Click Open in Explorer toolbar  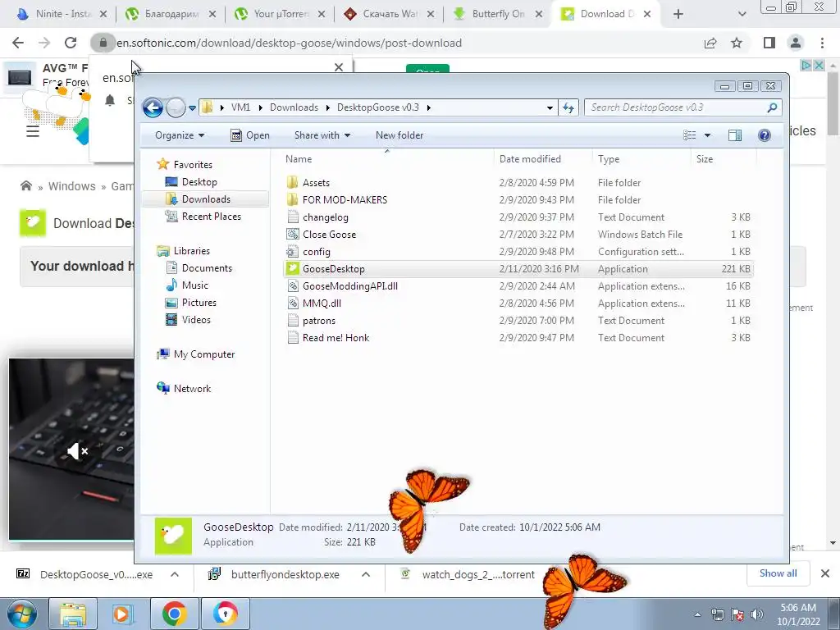tap(250, 135)
